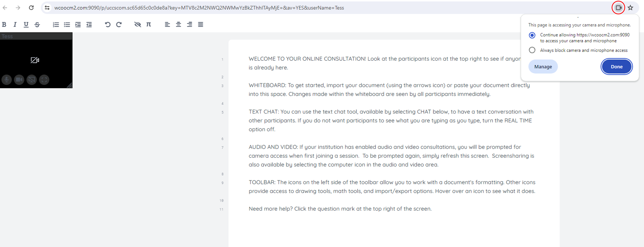The height and width of the screenshot is (247, 644).
Task: Select Continue allowing camera and microphone
Action: point(532,35)
